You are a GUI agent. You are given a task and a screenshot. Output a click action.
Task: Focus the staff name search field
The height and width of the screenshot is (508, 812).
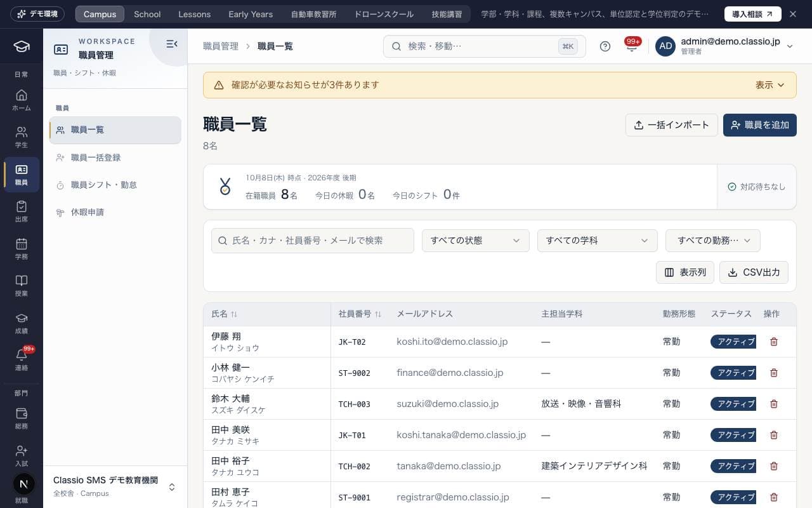(x=313, y=241)
